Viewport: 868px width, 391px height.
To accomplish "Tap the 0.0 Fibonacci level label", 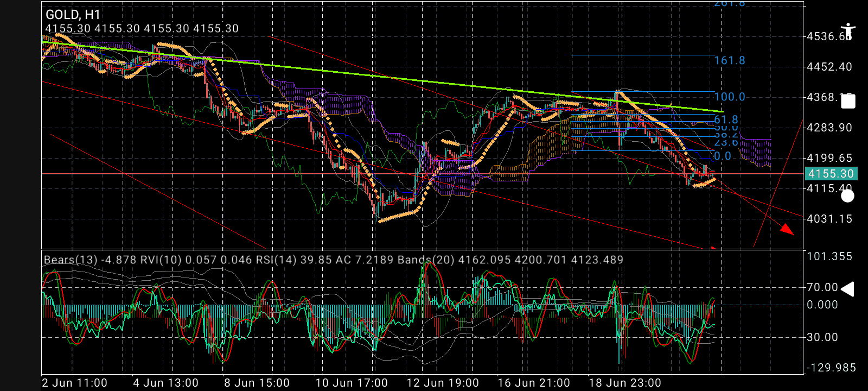I will tap(723, 156).
